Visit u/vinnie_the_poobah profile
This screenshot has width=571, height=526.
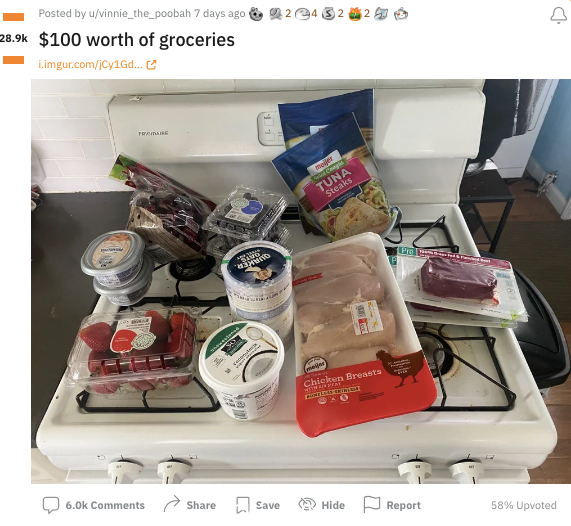pos(140,14)
